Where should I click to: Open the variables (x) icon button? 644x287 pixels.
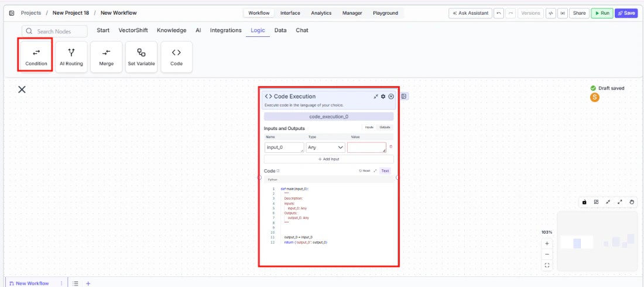tap(563, 13)
